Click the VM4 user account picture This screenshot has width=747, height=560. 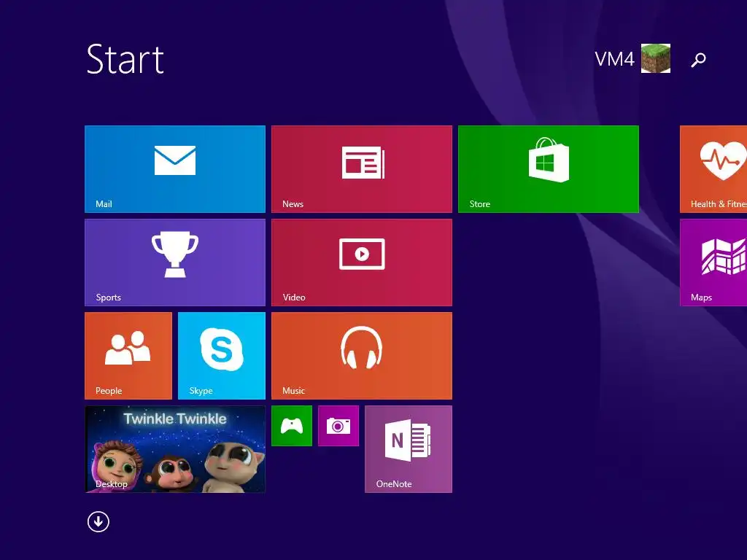coord(656,58)
